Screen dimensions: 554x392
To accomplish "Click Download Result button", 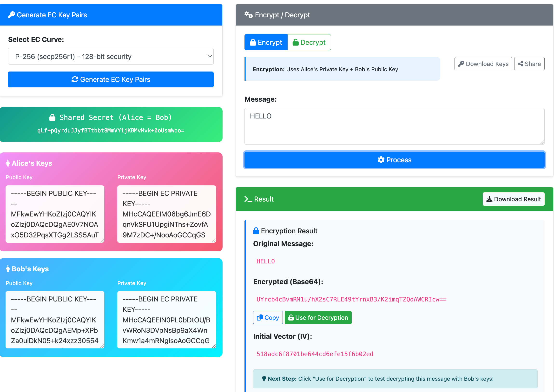I will point(513,199).
